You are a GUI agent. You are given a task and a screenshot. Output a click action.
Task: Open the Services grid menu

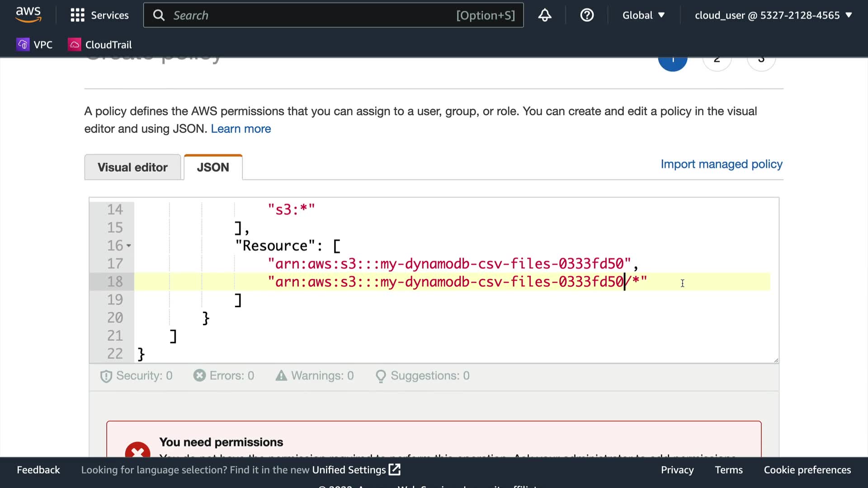(x=77, y=15)
